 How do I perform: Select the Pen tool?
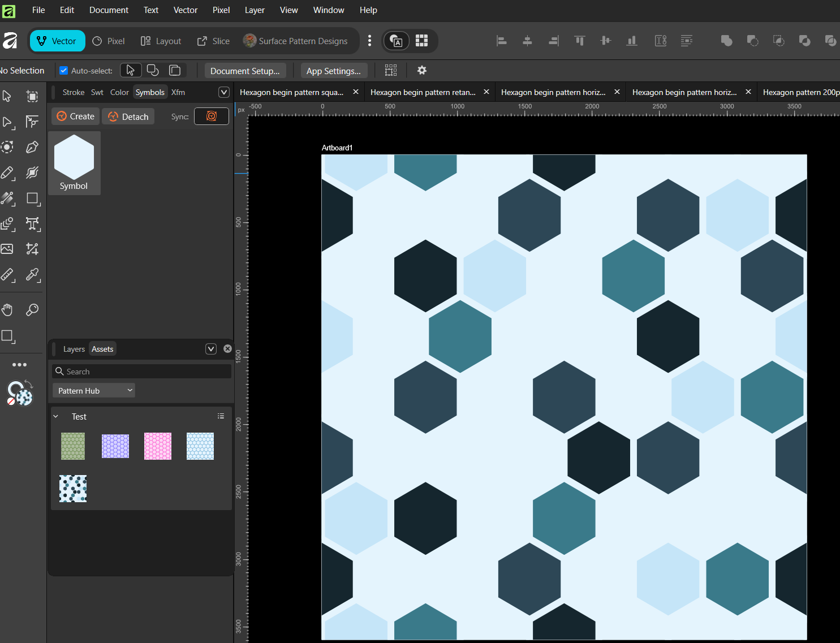pos(32,147)
